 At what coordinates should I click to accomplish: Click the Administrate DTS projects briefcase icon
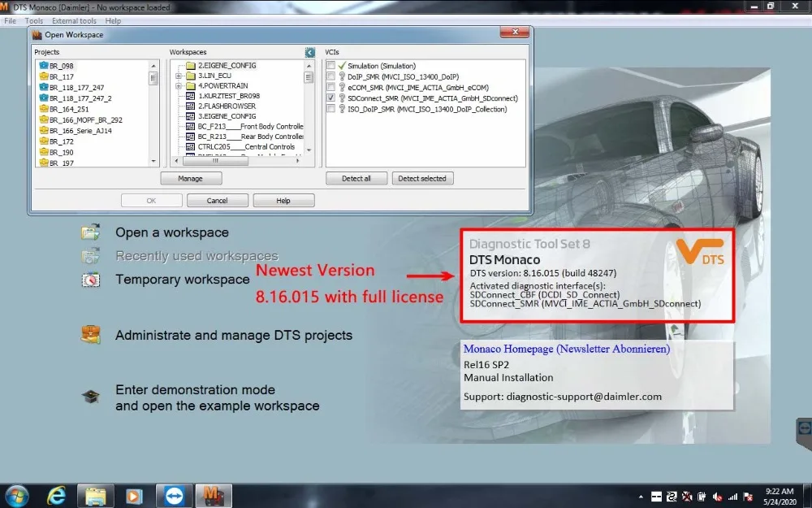click(91, 334)
